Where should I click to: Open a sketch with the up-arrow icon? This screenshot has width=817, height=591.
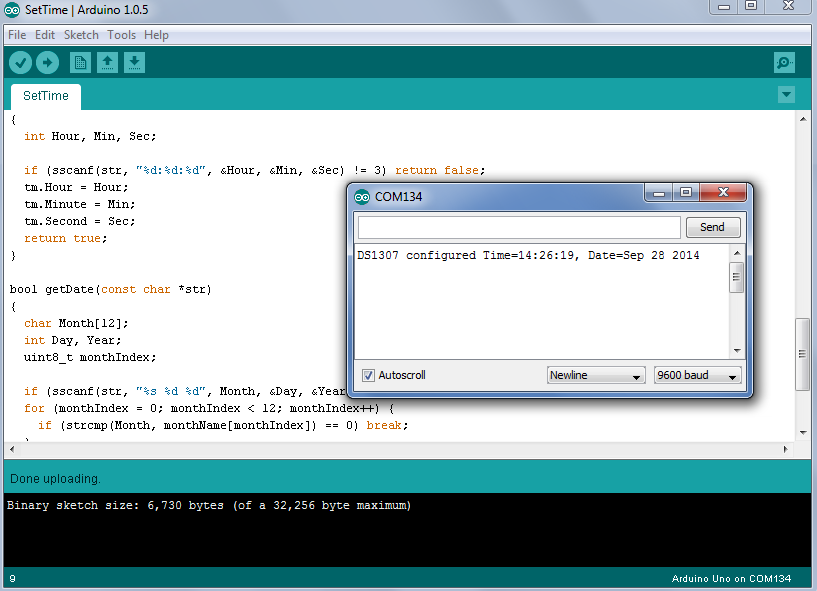(107, 63)
